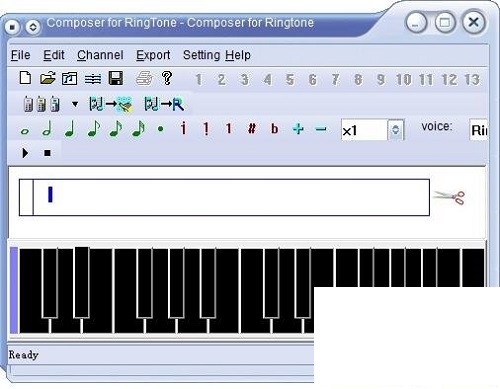Select the eighth note duration
This screenshot has height=389, width=500.
[94, 129]
